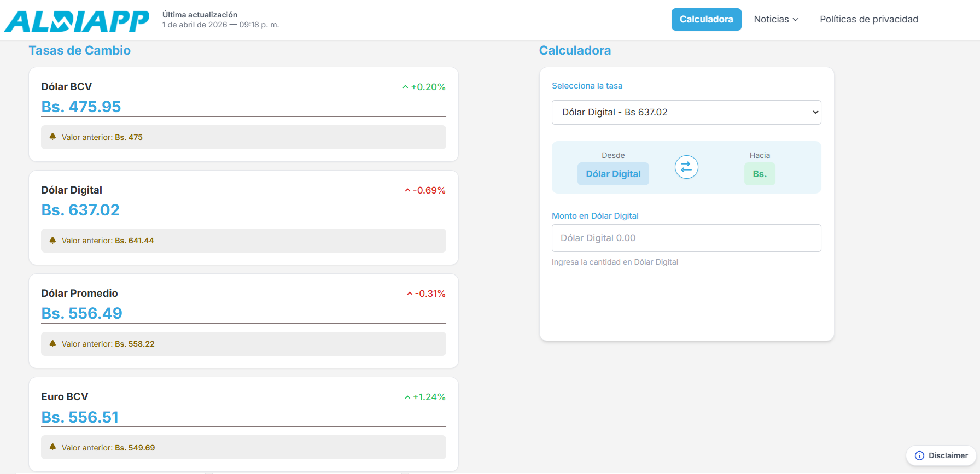Click the Disclaimer button
Image resolution: width=980 pixels, height=474 pixels.
point(941,455)
